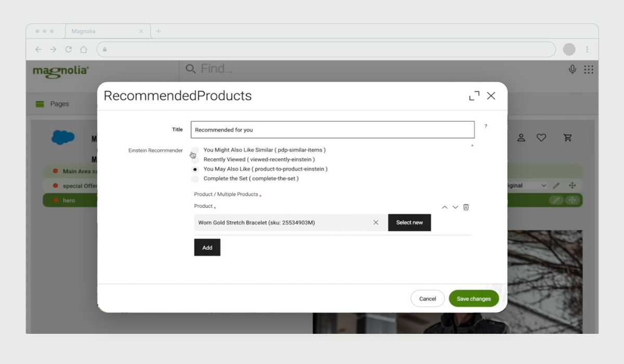Select the You Might Also Like Similar recommender

click(x=194, y=149)
